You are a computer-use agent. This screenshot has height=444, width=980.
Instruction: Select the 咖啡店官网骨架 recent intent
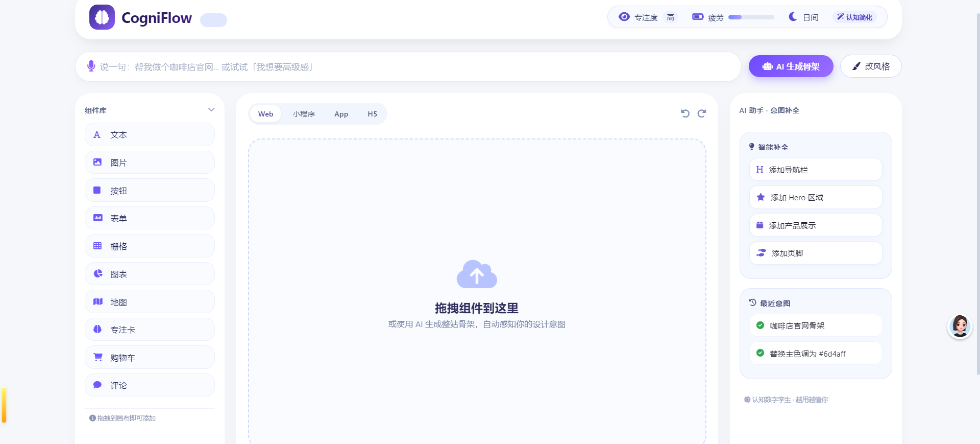click(816, 325)
